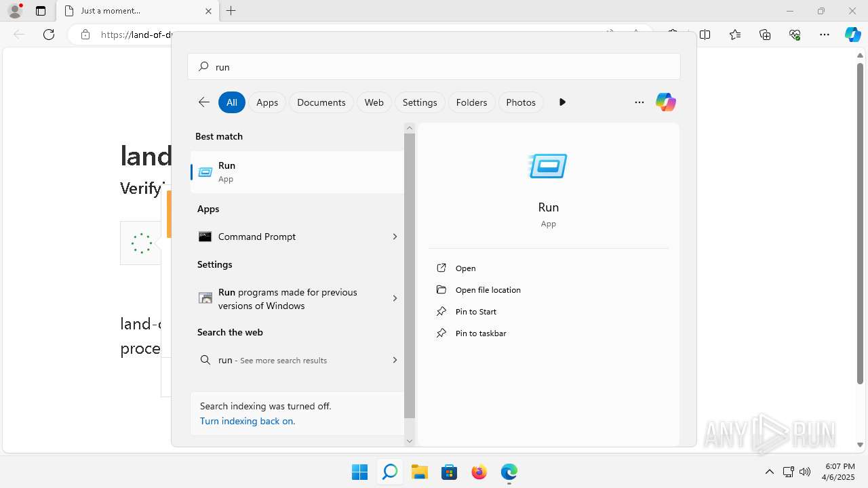This screenshot has width=868, height=488.
Task: Open the Run best match result
Action: pos(297,172)
